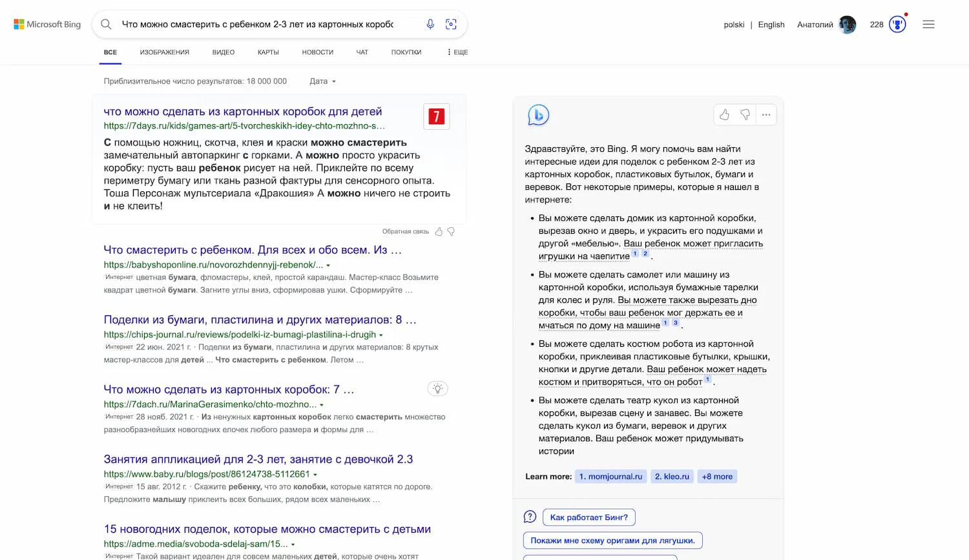Viewport: 969px width, 560px height.
Task: Open the hamburger settings menu
Action: pos(928,25)
